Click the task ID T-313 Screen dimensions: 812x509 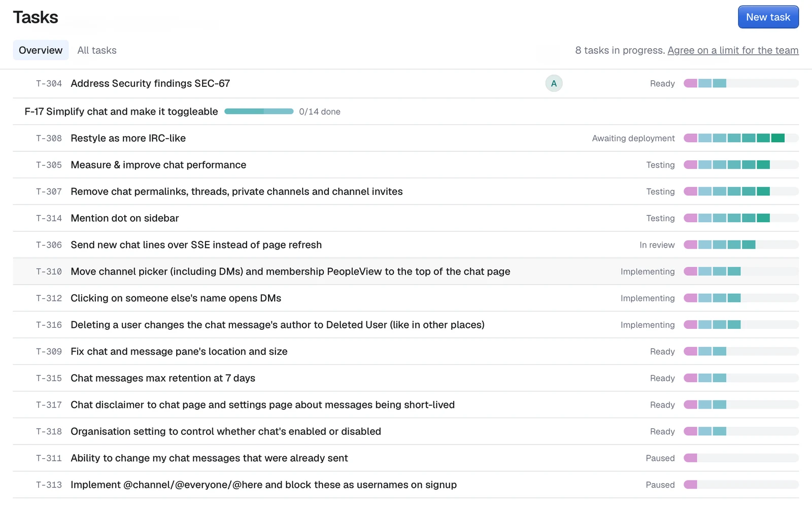[49, 485]
